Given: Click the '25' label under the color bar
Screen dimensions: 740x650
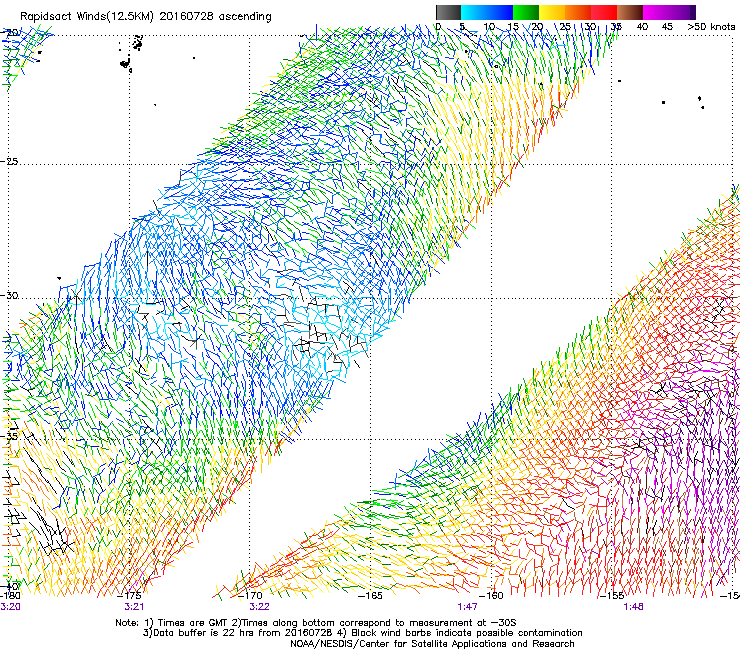Looking at the screenshot, I should 565,26.
